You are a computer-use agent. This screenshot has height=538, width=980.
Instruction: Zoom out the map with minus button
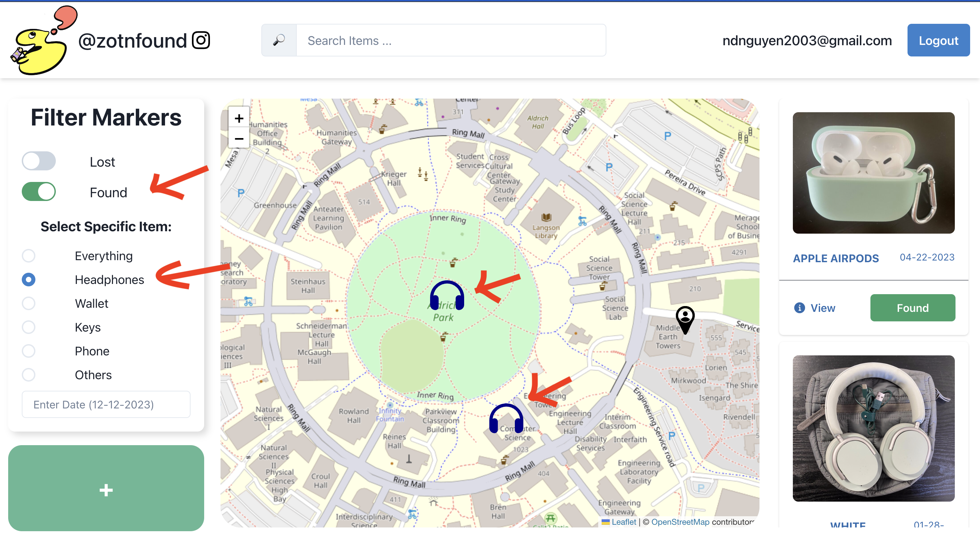click(x=239, y=139)
